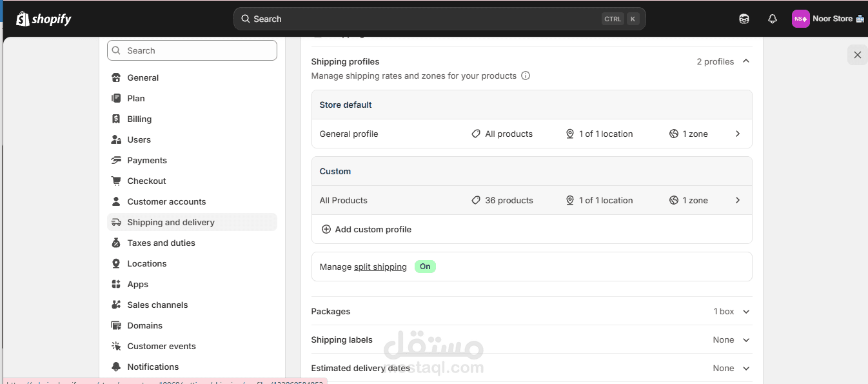
Task: Click the info icon beside shipping profiles description
Action: click(526, 76)
